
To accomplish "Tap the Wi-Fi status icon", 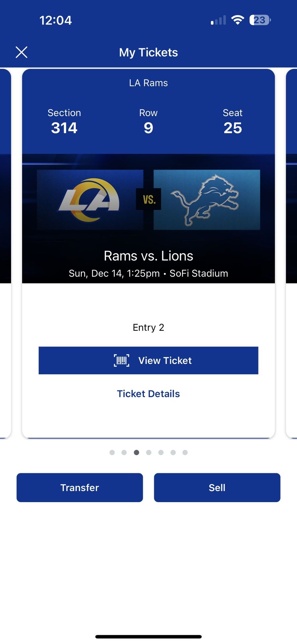I will pyautogui.click(x=238, y=20).
